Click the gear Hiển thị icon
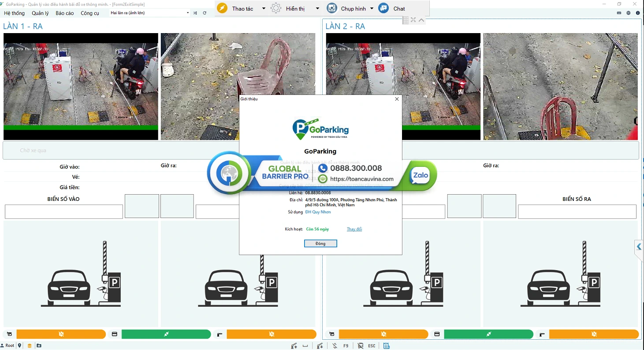 (276, 8)
